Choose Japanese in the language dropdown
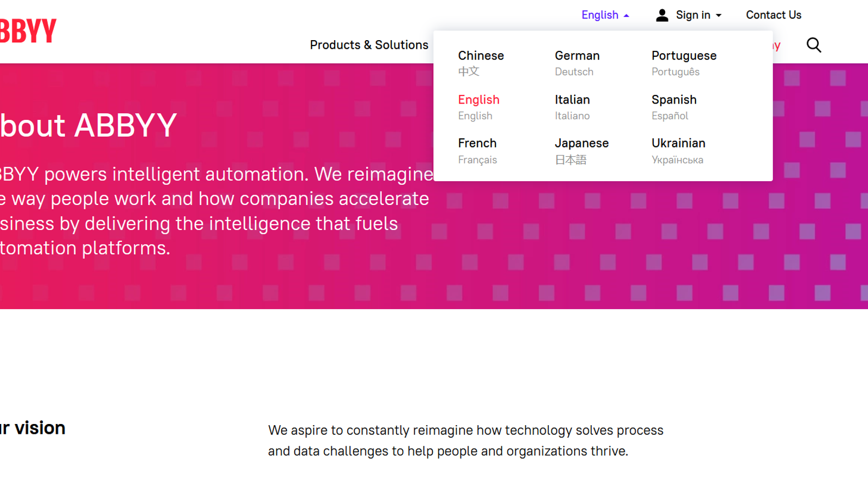 (x=581, y=151)
